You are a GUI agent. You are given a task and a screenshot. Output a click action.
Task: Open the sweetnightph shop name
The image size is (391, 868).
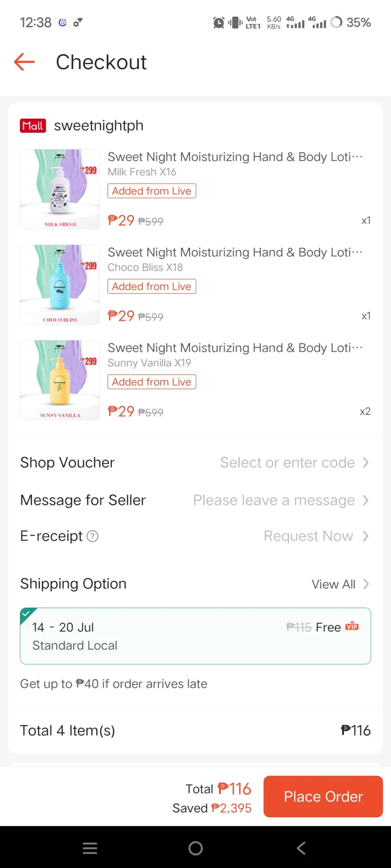(x=99, y=126)
